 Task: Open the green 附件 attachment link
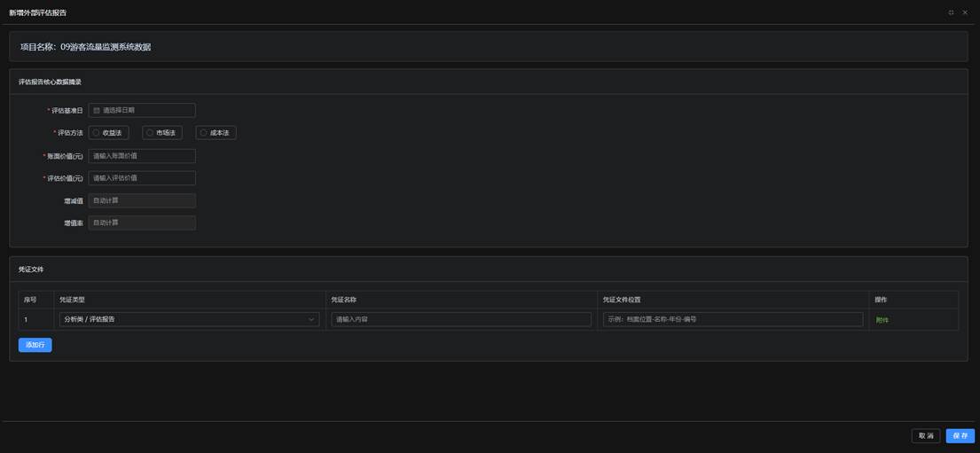click(882, 320)
